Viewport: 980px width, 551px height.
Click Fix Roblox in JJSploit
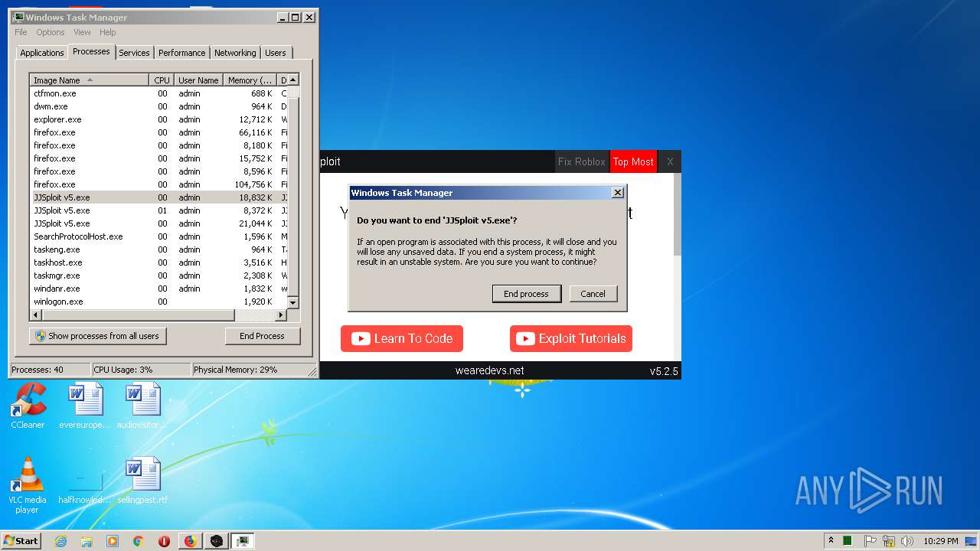click(x=582, y=161)
